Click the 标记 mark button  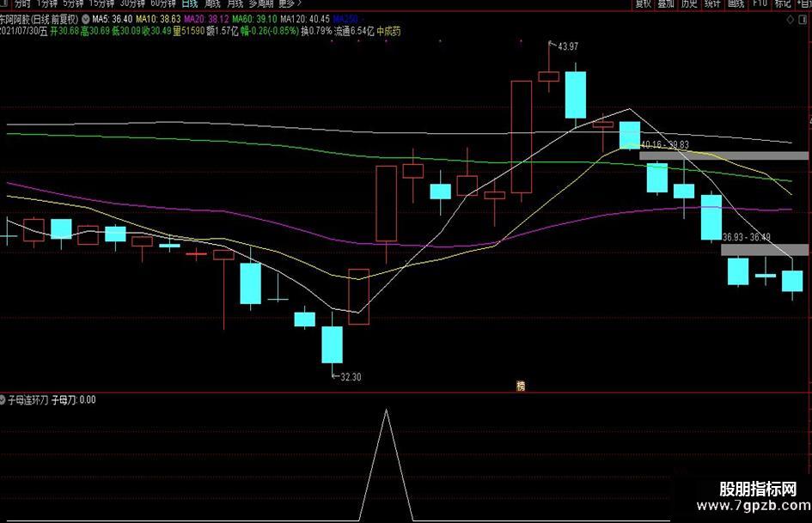coord(783,3)
